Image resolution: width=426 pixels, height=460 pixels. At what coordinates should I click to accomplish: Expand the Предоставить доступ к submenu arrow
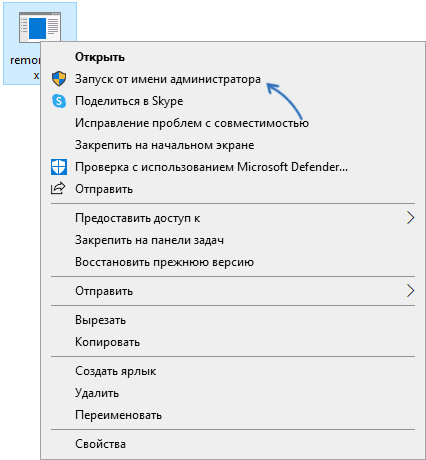point(410,218)
